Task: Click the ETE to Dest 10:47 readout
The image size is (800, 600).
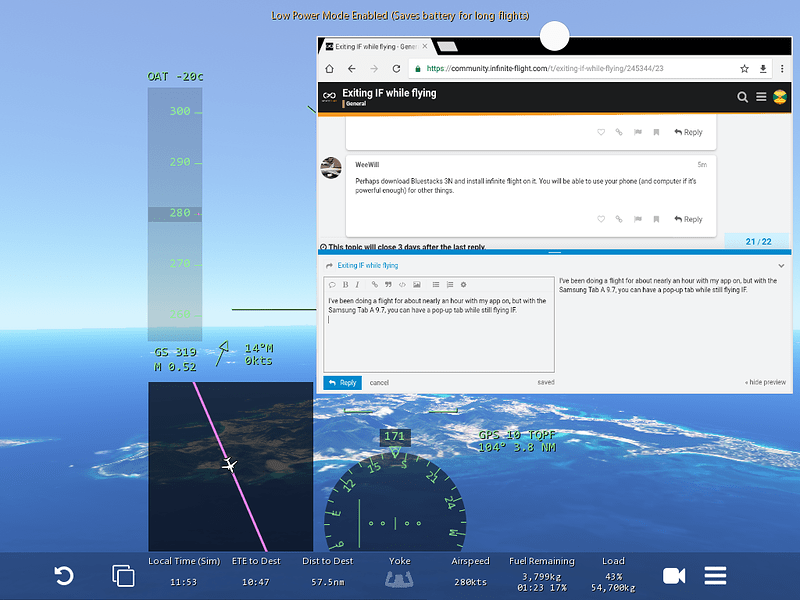Action: (x=256, y=572)
